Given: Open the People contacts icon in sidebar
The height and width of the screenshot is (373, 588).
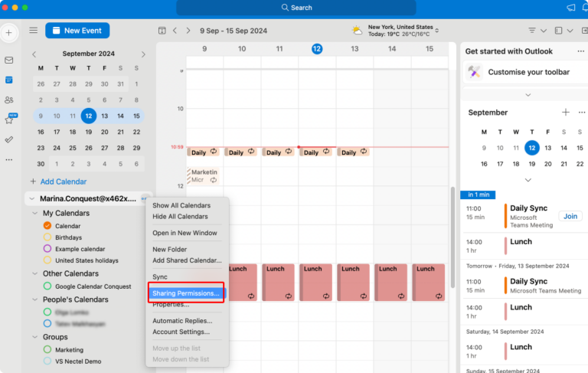Looking at the screenshot, I should point(9,100).
